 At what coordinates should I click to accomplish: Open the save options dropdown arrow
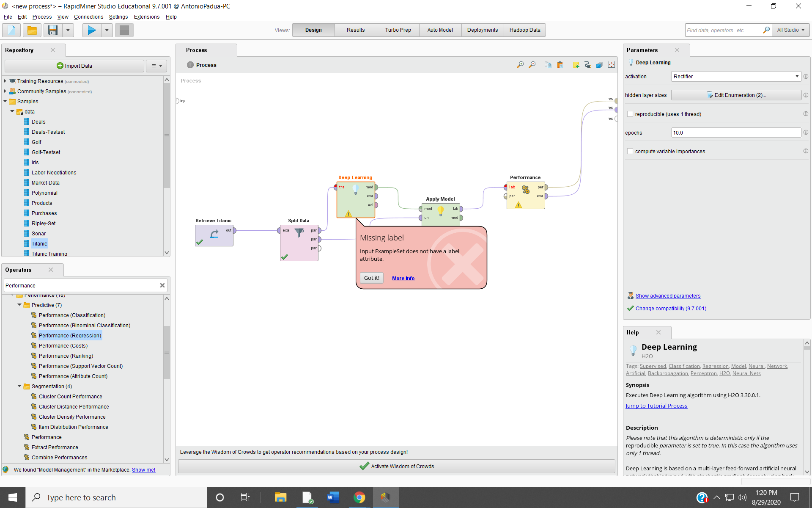(68, 30)
